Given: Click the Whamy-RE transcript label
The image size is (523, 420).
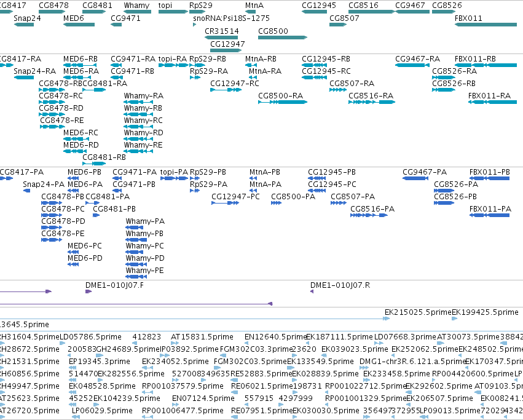Looking at the screenshot, I should [x=143, y=145].
